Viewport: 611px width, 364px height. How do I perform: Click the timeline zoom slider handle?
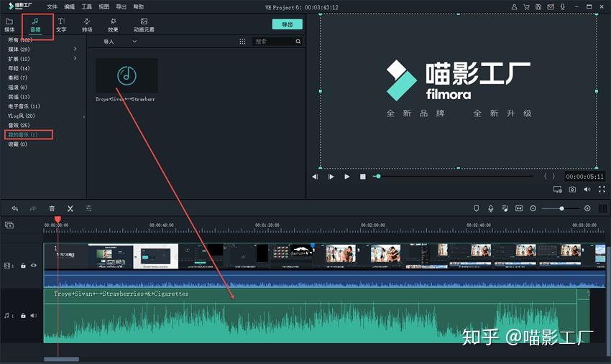(561, 209)
